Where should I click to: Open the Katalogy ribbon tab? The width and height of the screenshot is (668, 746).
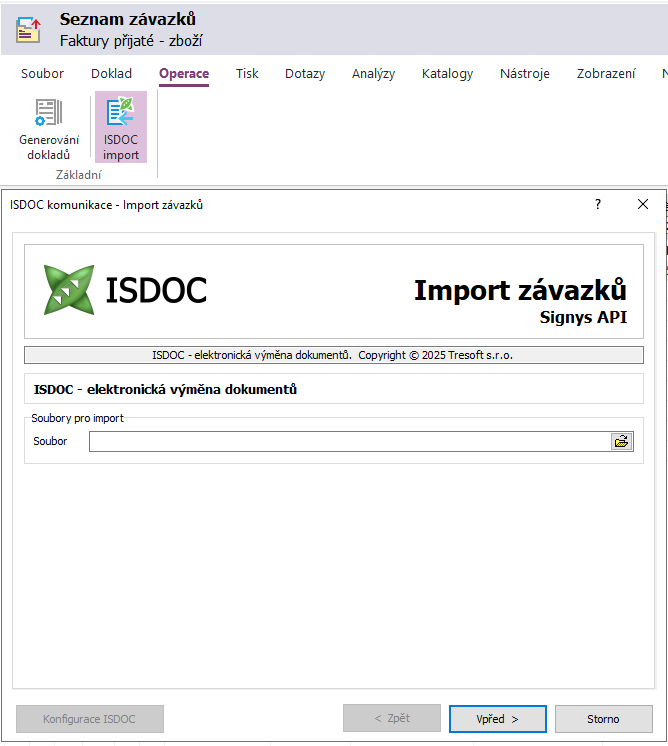click(447, 74)
